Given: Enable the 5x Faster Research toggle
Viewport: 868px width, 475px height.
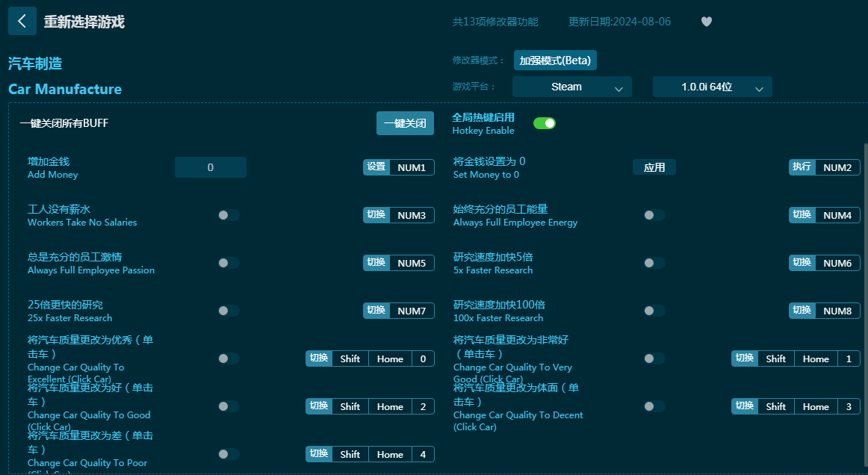Looking at the screenshot, I should (x=654, y=263).
